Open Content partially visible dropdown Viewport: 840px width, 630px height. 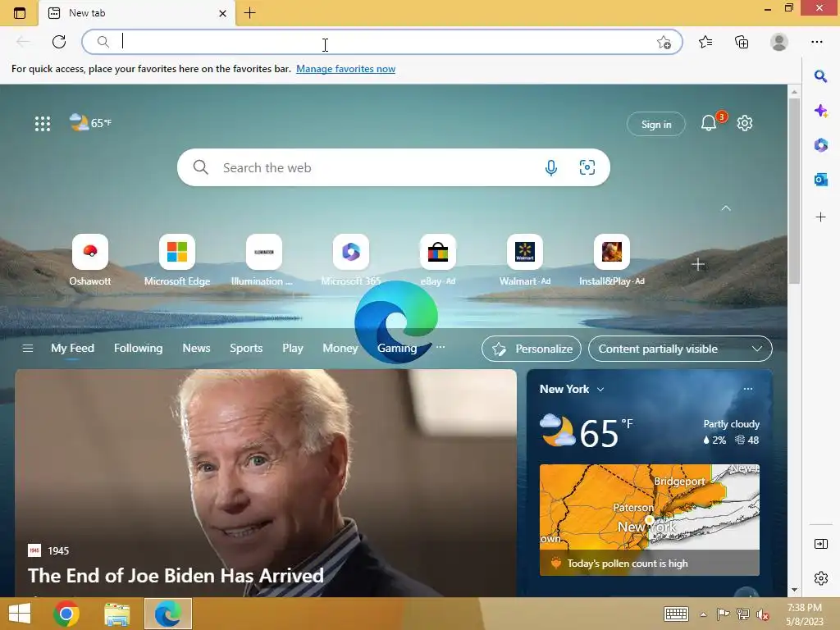[x=680, y=349]
